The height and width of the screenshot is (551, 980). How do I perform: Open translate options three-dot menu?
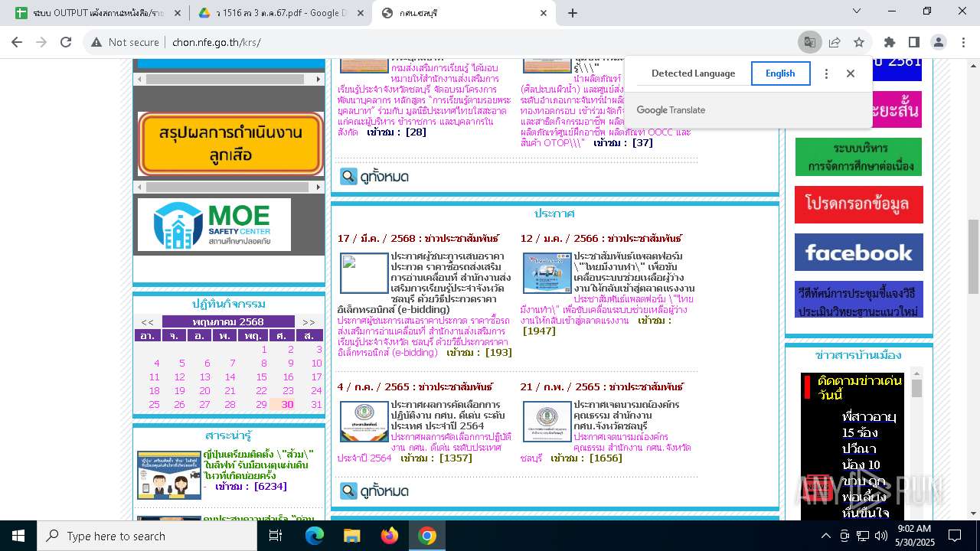point(826,73)
